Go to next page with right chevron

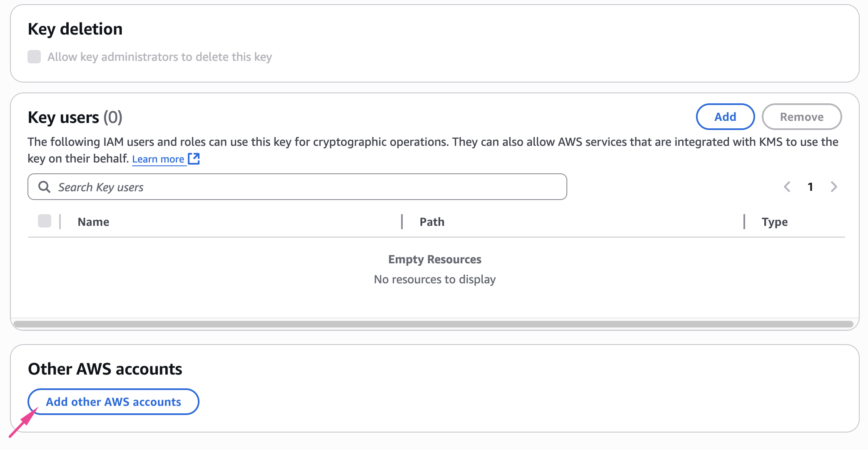point(833,187)
